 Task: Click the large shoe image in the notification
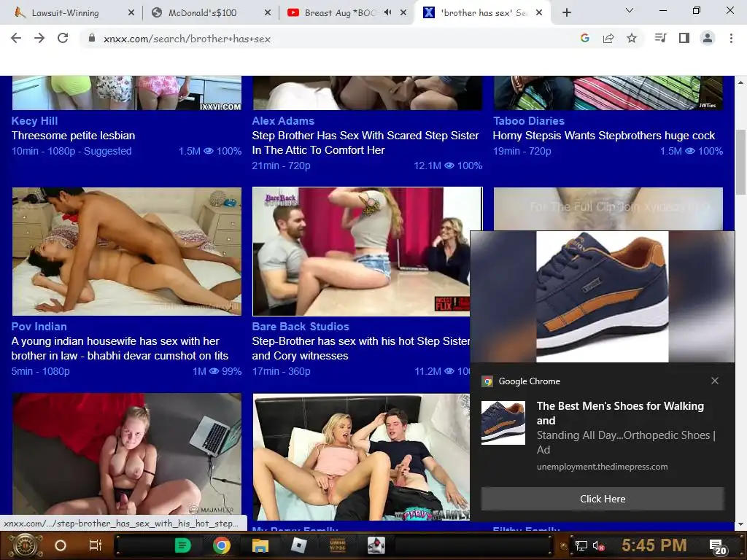tap(602, 297)
